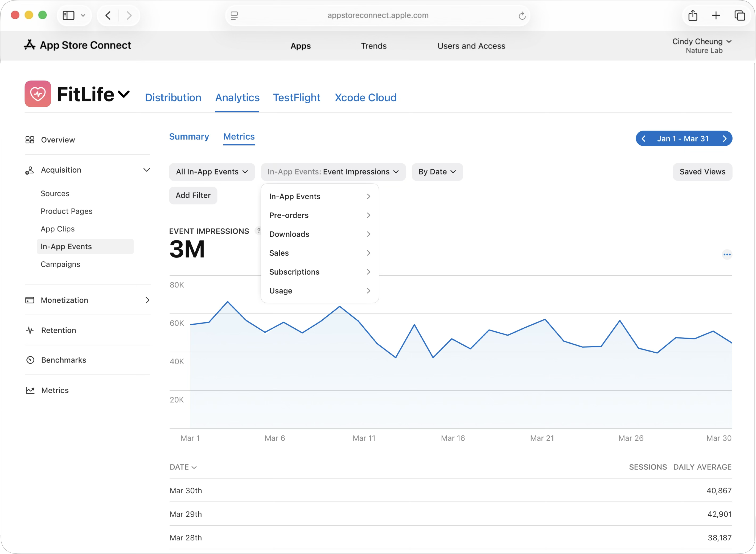Viewport: 756px width, 554px height.
Task: Open the By Date dropdown
Action: pyautogui.click(x=437, y=172)
